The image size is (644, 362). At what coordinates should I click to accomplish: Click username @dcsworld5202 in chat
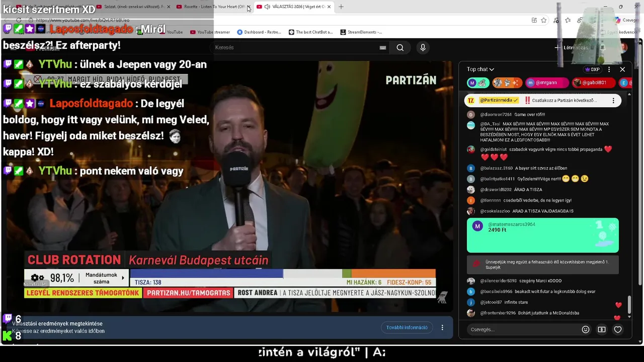496,190
